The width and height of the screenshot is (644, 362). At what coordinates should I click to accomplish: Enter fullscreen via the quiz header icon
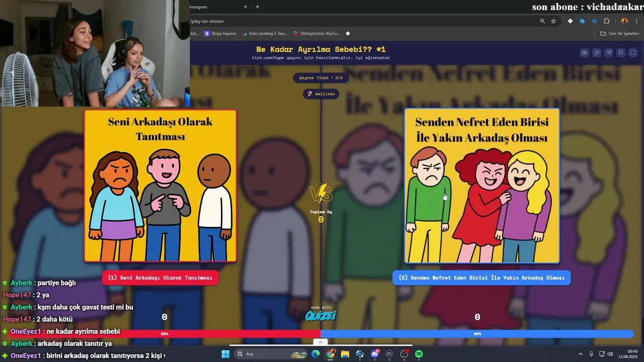(633, 53)
